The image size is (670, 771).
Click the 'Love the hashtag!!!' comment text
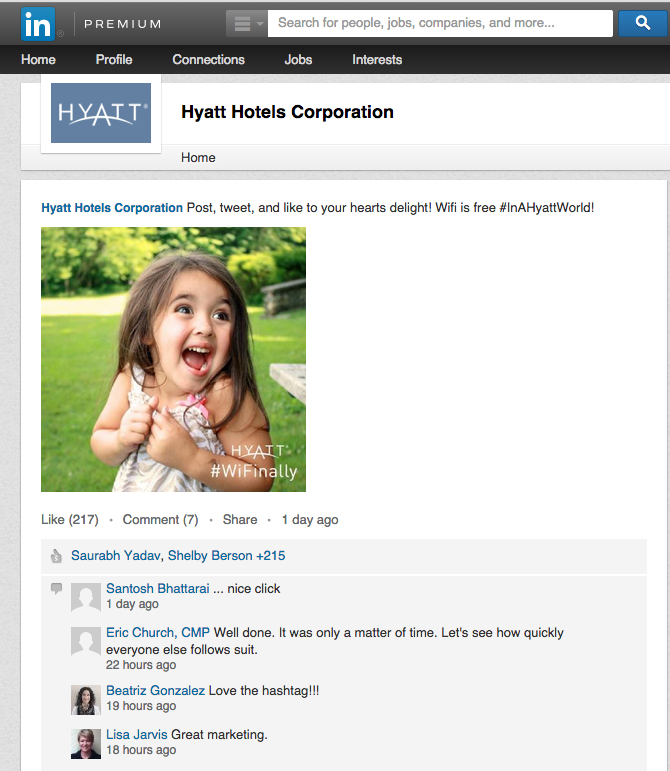(x=264, y=690)
